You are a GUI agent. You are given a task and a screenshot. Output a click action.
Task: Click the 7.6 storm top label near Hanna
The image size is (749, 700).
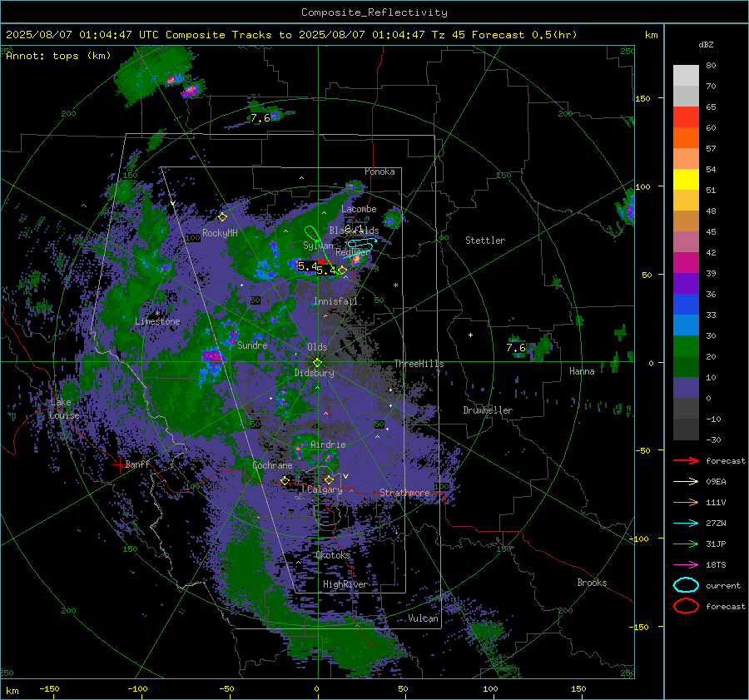coord(516,348)
